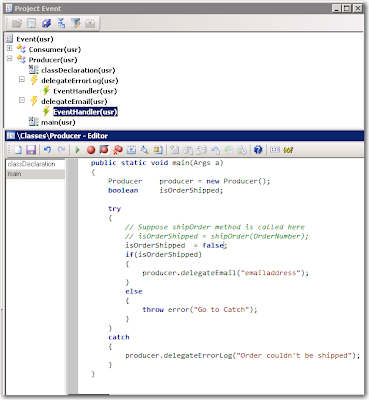This screenshot has width=369, height=400.
Task: Click the filter funnel icon in project toolbar
Action: (x=76, y=23)
